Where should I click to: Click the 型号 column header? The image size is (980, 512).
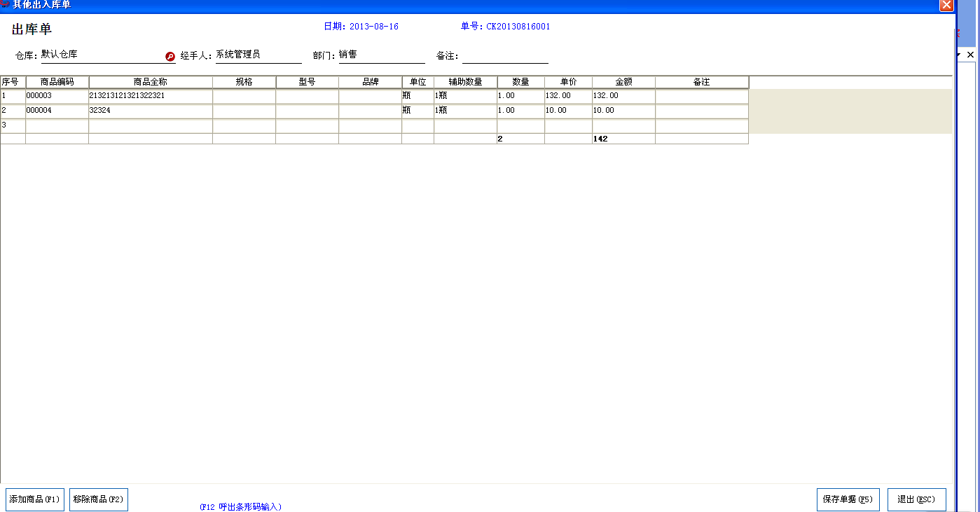coord(307,82)
